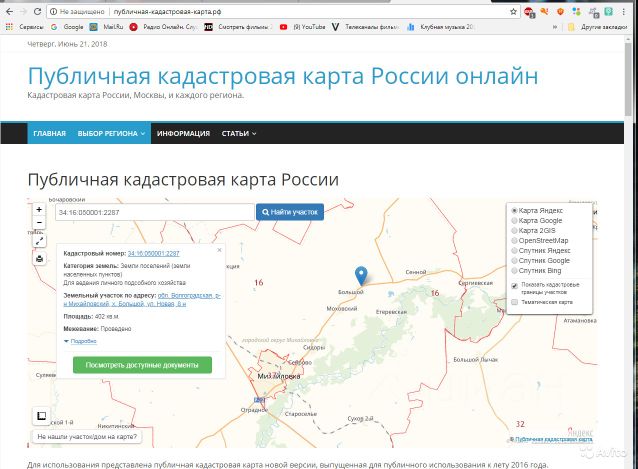Toggle Показать кадастровые границы участков checkbox
Screen dimensions: 638x469
(514, 284)
